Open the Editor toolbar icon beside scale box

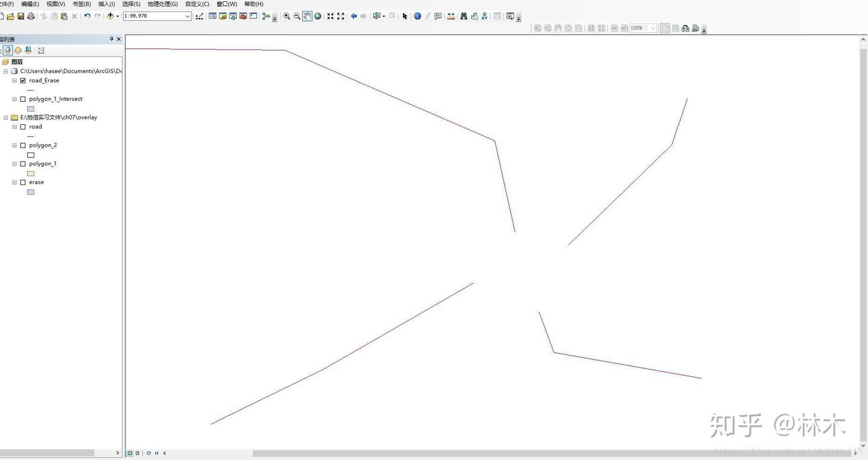(x=200, y=16)
